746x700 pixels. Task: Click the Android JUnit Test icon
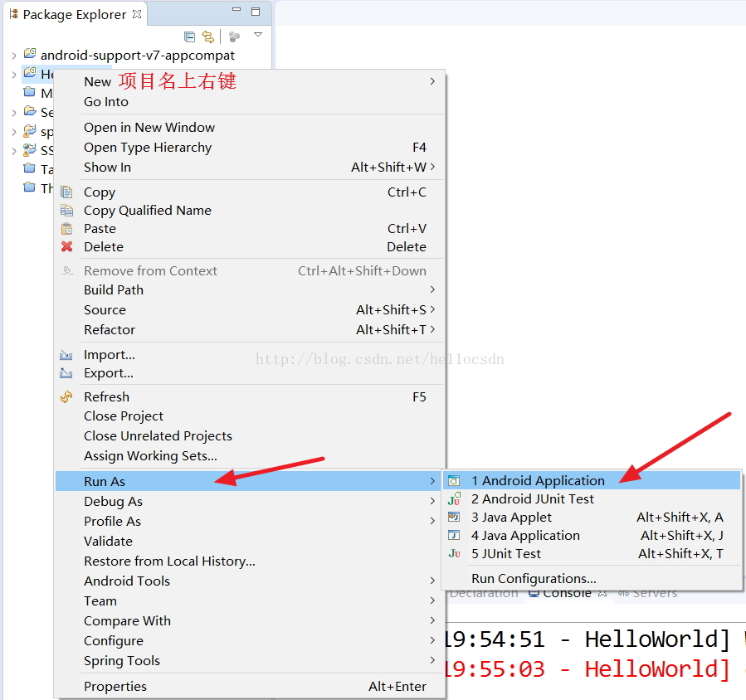[x=455, y=498]
